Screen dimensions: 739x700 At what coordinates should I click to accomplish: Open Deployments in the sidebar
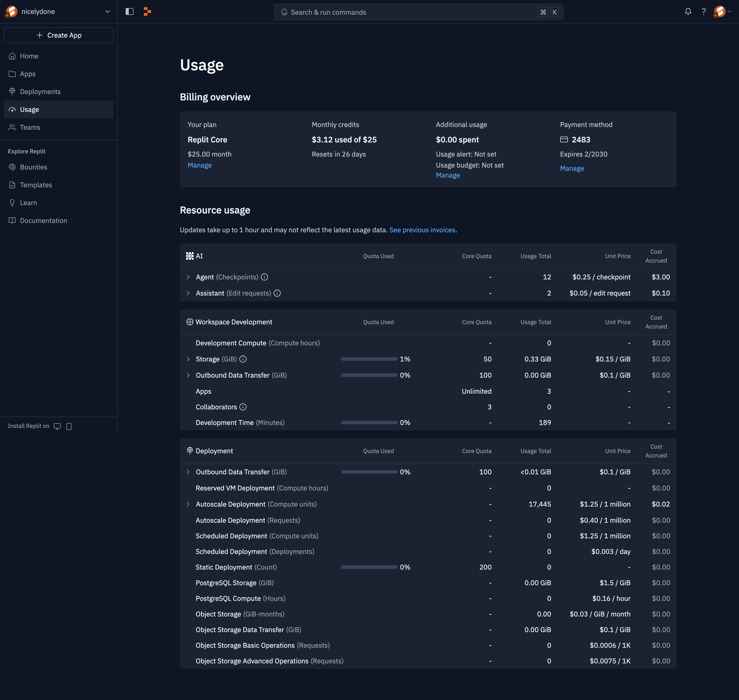tap(59, 92)
